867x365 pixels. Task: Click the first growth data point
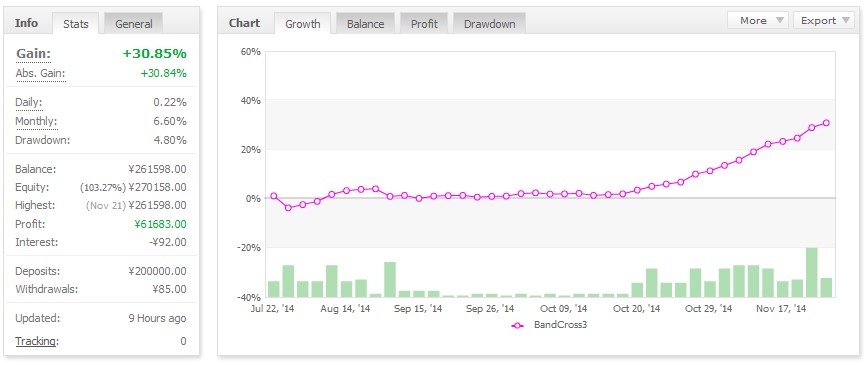pyautogui.click(x=274, y=196)
